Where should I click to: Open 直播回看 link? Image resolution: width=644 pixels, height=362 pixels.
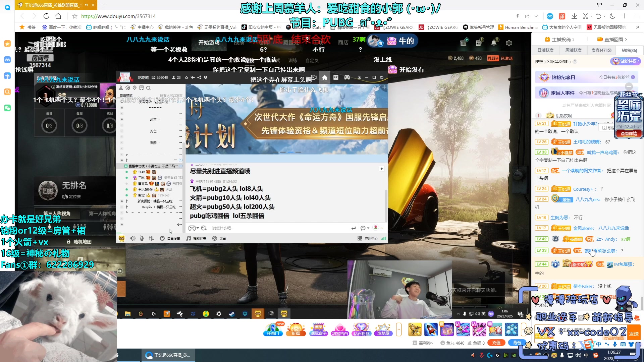[x=612, y=40]
